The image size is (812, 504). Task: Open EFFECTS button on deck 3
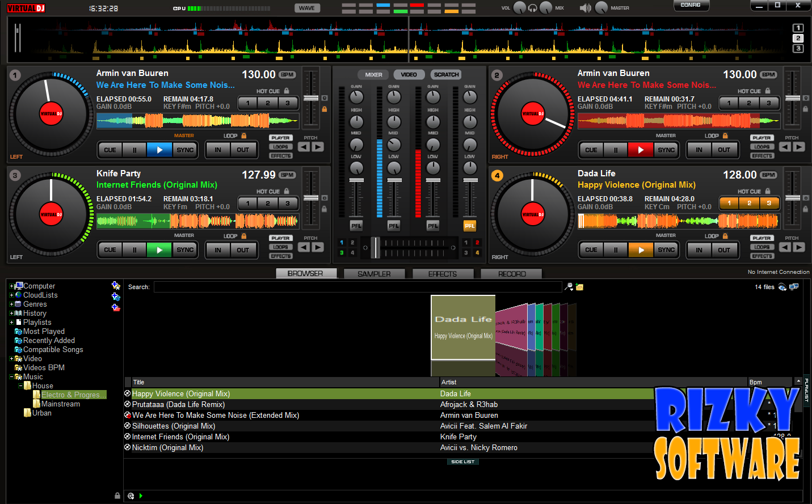point(281,256)
